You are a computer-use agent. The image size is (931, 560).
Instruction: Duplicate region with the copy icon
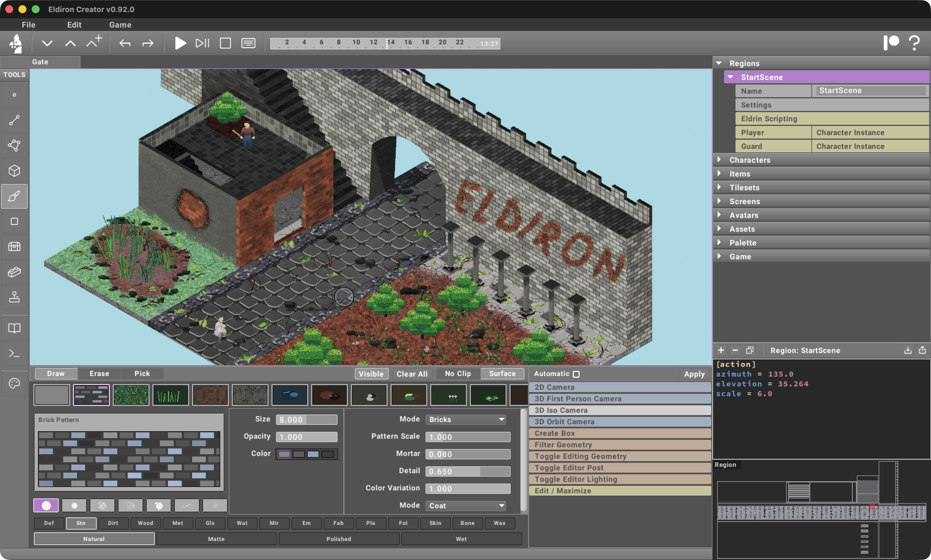pyautogui.click(x=750, y=350)
